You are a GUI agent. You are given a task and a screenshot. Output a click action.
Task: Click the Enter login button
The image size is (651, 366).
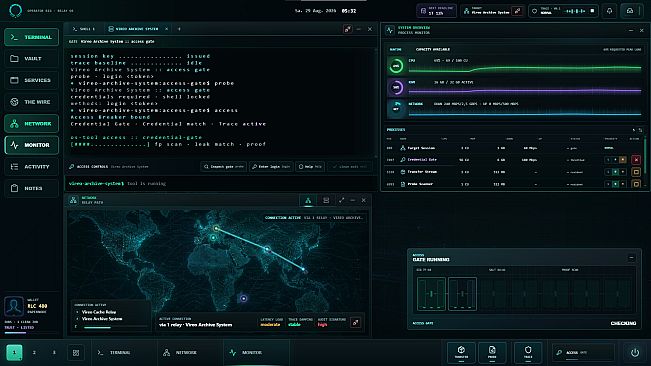coord(271,167)
